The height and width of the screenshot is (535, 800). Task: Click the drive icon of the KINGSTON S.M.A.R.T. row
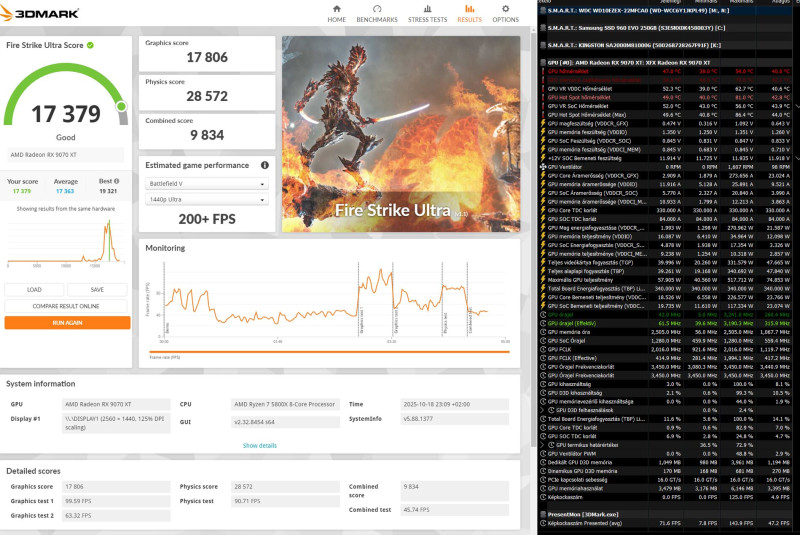543,45
